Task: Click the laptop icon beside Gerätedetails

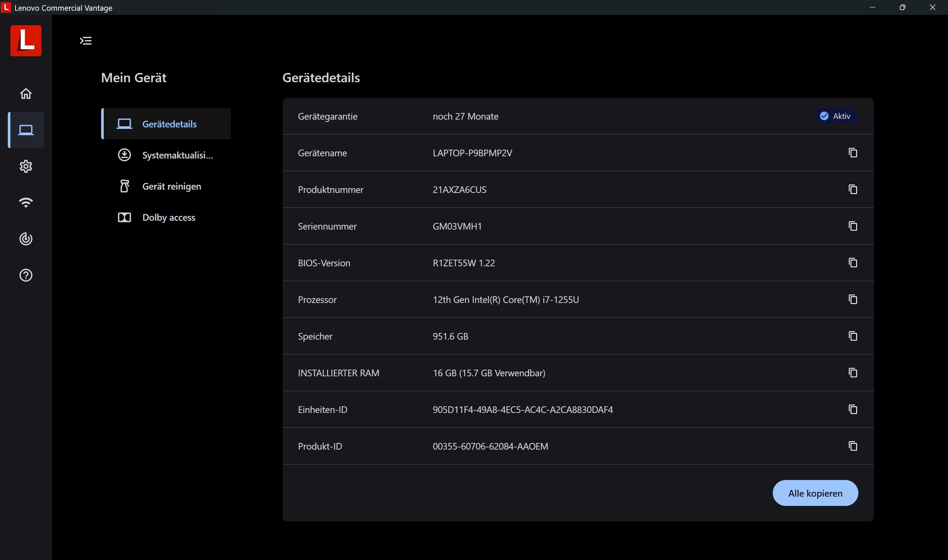Action: coord(124,124)
